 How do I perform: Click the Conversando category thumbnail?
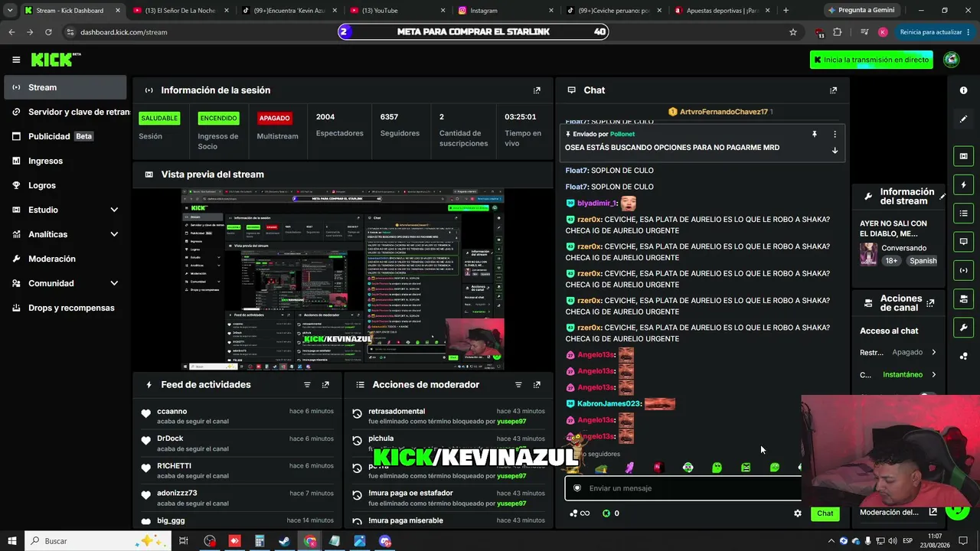coord(868,254)
